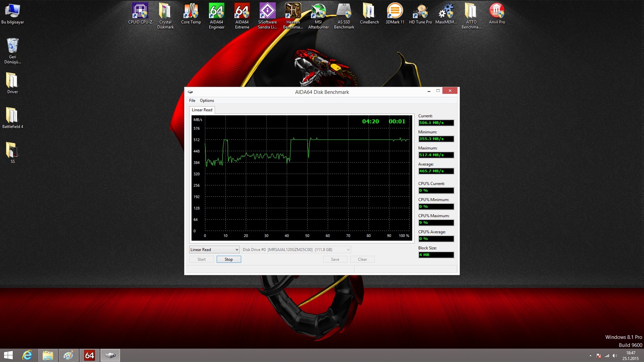The image size is (644, 362).
Task: Open Action Center flag tray icon
Action: pos(599,356)
